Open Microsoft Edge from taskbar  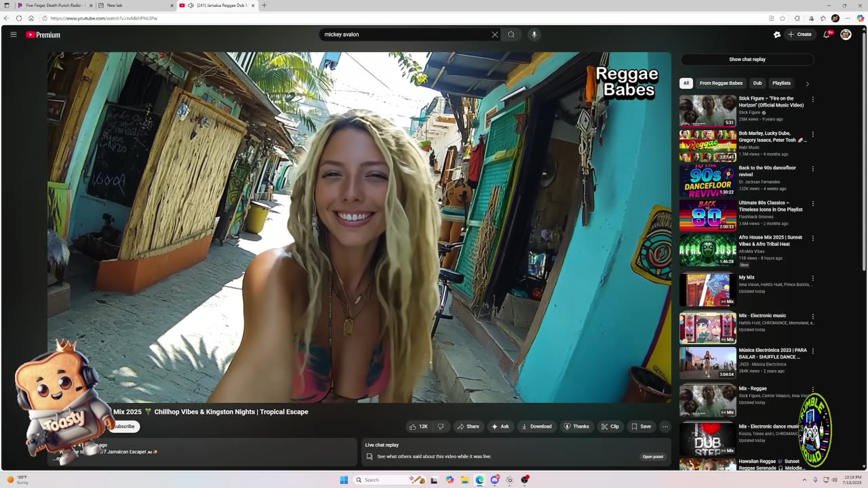(x=479, y=480)
